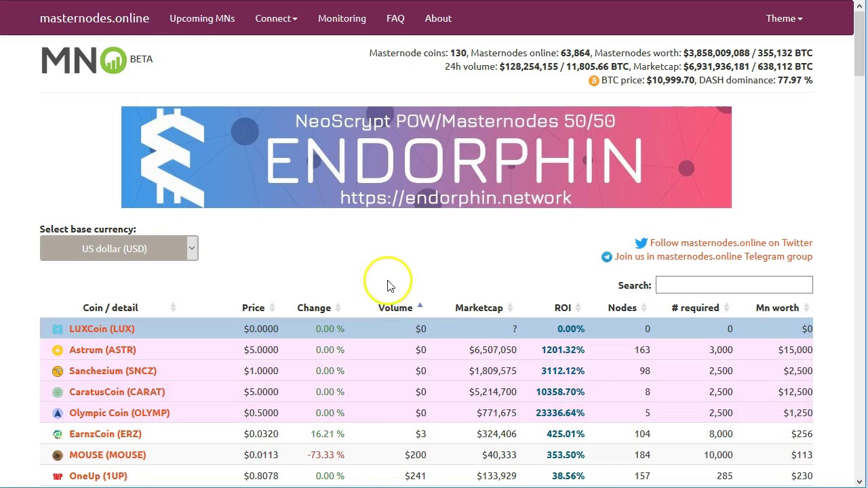Click EarnzCoin price $0.0320
The image size is (868, 488).
coord(261,434)
